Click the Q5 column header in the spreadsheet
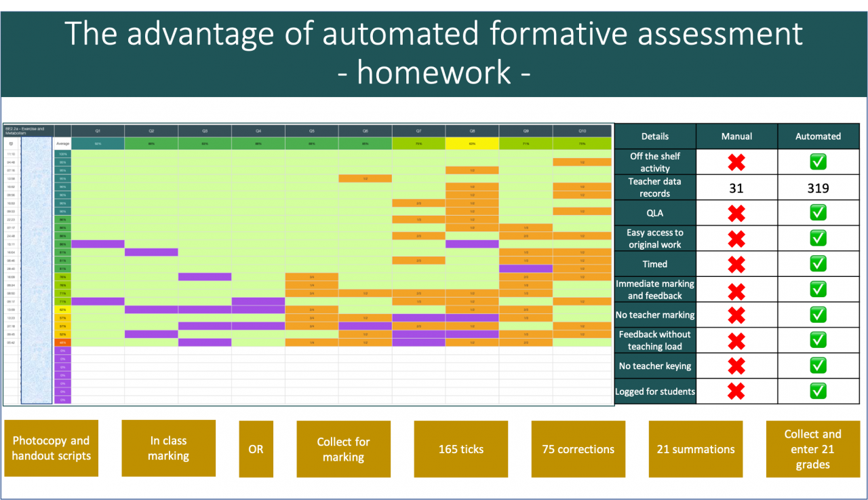Viewport: 868px width, 500px height. [x=312, y=131]
